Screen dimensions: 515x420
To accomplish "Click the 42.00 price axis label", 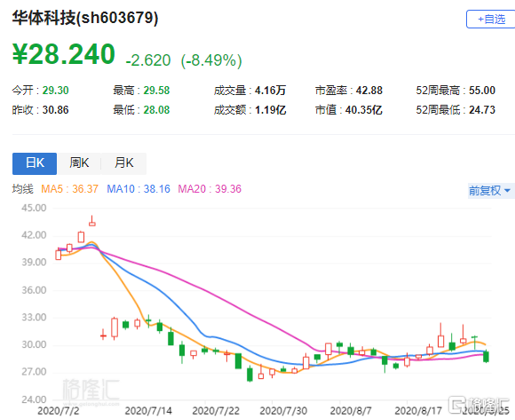I will click(x=34, y=235).
